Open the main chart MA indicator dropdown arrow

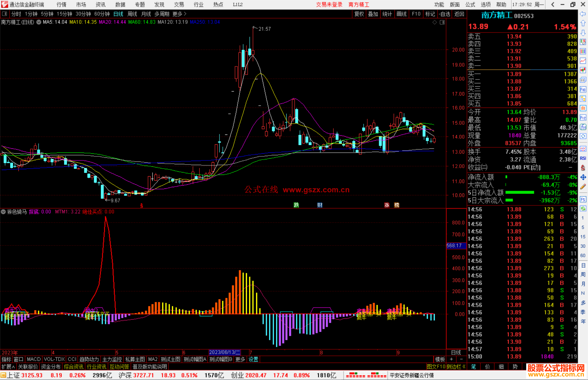click(39, 22)
